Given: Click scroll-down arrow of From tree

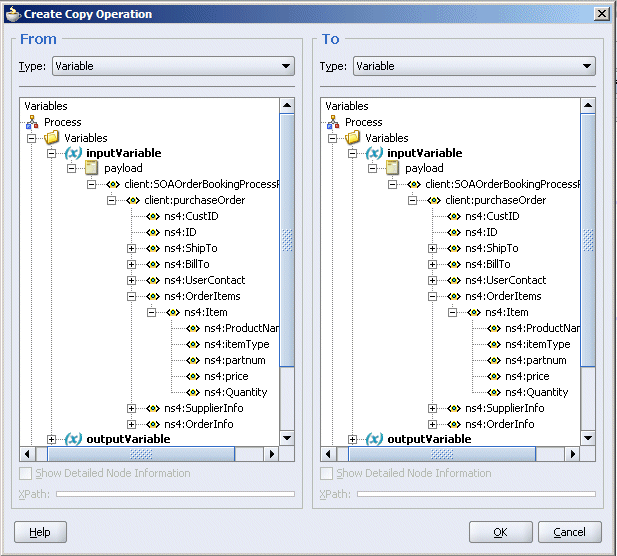Looking at the screenshot, I should (287, 438).
